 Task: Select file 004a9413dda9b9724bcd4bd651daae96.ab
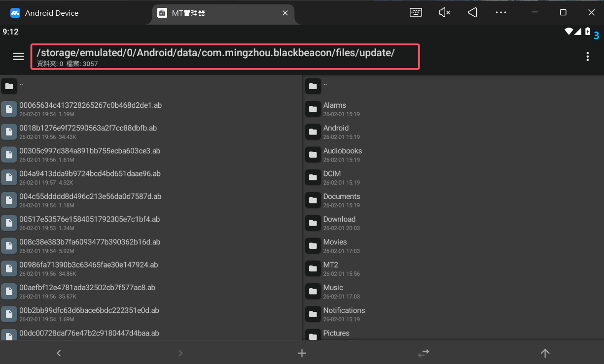click(x=150, y=177)
